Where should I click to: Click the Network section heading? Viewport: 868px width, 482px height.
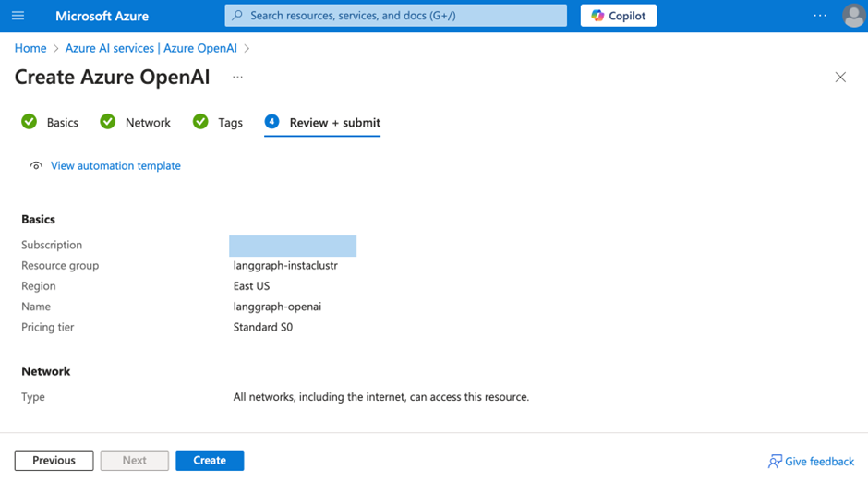46,371
